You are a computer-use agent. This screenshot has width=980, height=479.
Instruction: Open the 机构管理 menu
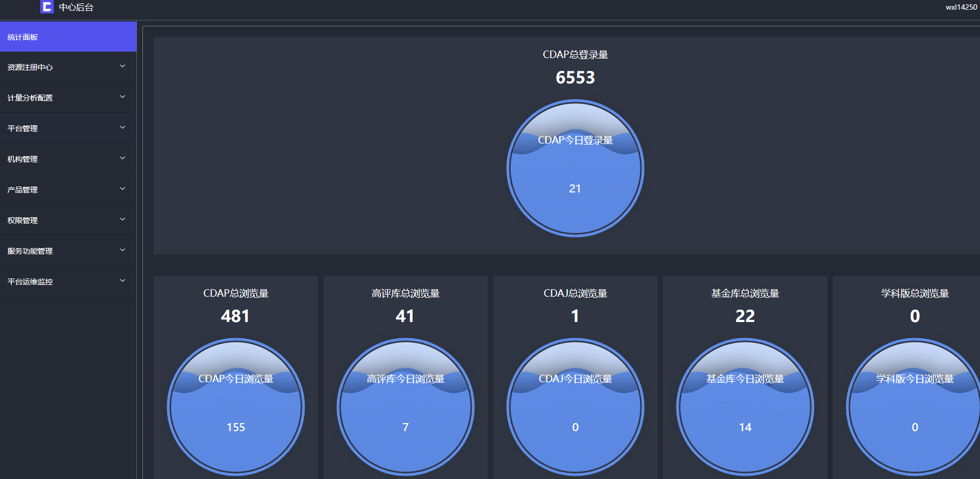coord(68,159)
